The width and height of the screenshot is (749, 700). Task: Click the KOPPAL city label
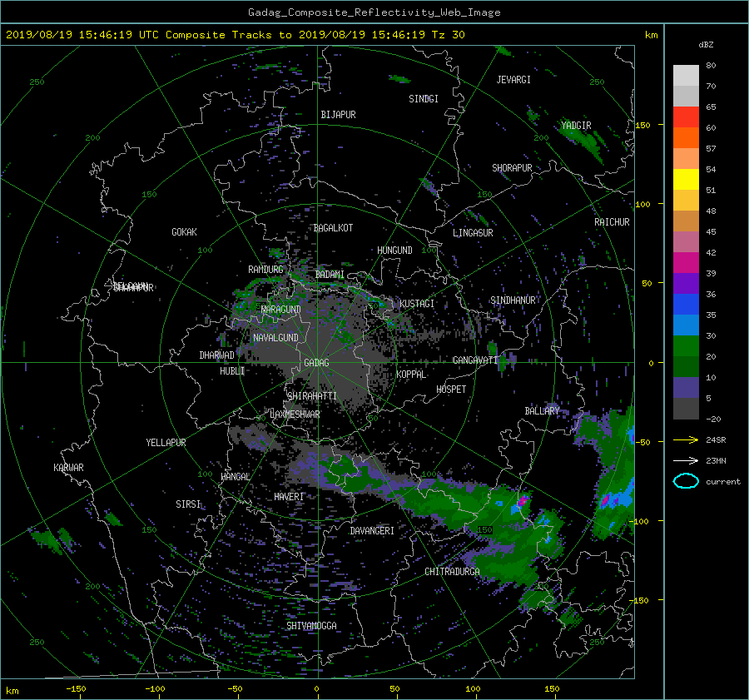click(411, 375)
